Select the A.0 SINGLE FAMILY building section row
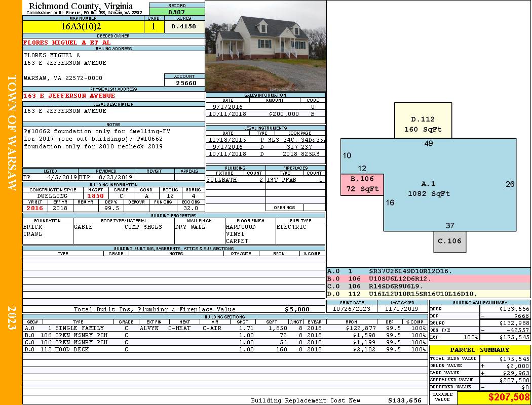This screenshot has height=405, width=532. [x=225, y=328]
